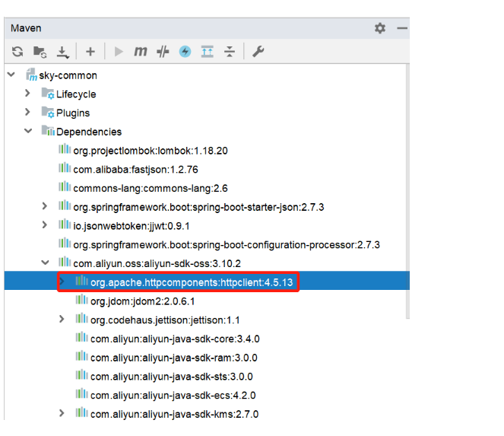Select org.codehaus.jettison:jettison:1.1

165,320
